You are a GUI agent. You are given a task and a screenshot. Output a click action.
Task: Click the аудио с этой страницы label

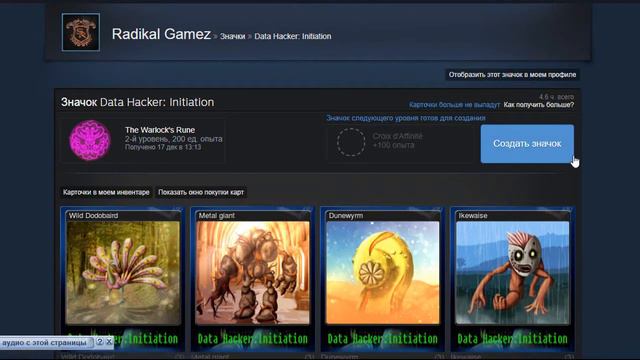tap(44, 343)
